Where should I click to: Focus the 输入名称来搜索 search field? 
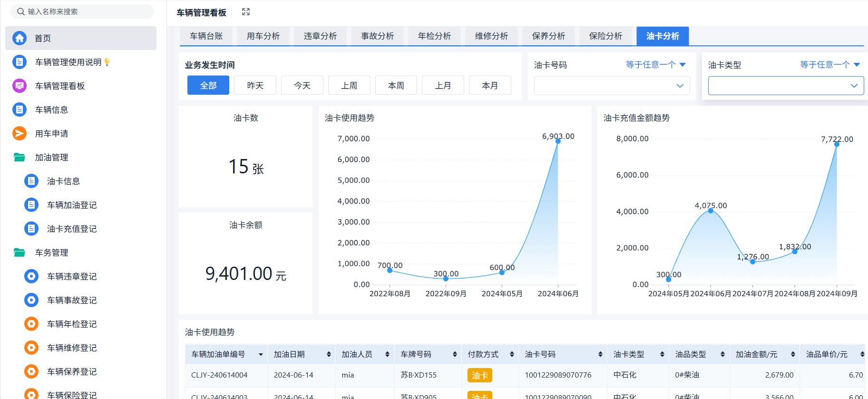[x=82, y=11]
